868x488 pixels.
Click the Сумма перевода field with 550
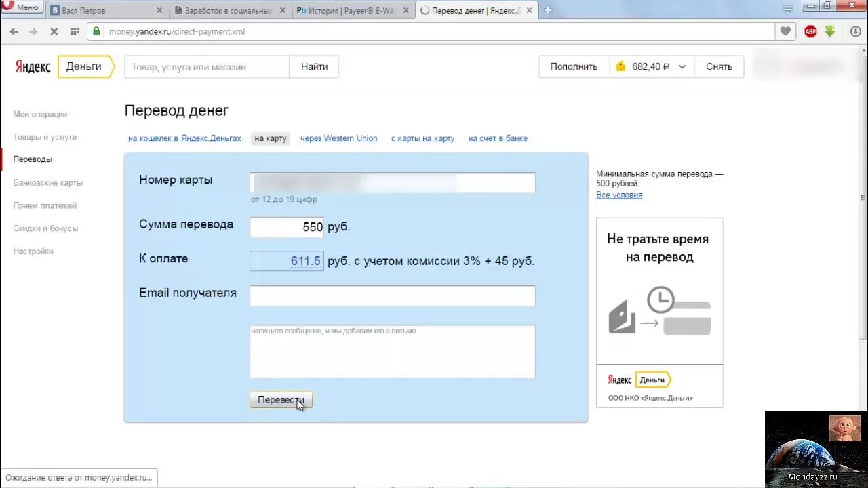[x=287, y=227]
